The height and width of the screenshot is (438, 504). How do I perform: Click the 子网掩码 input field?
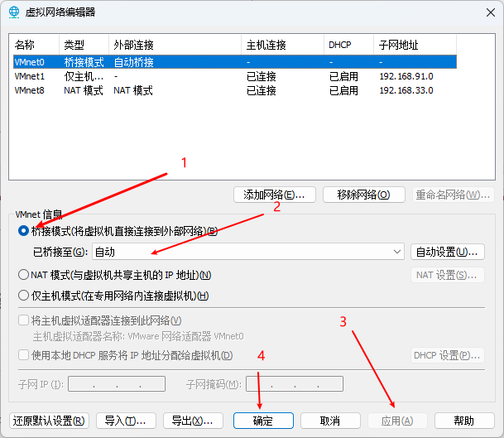(x=295, y=383)
